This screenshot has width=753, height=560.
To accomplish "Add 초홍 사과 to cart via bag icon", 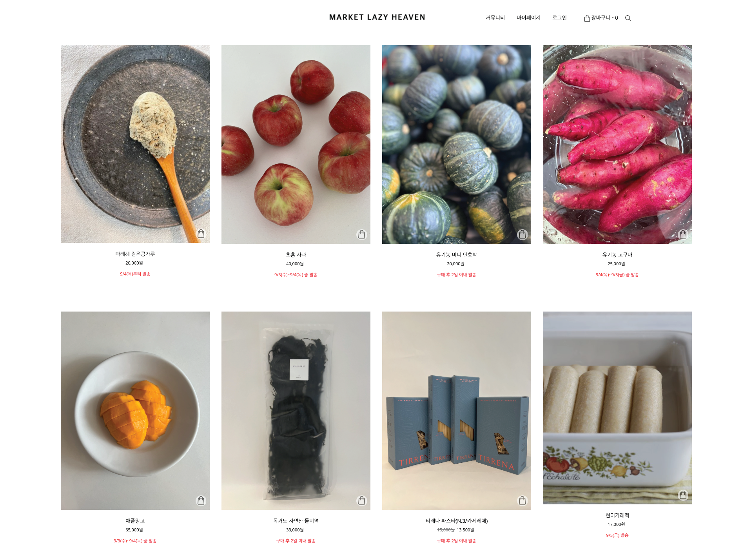I will (362, 234).
